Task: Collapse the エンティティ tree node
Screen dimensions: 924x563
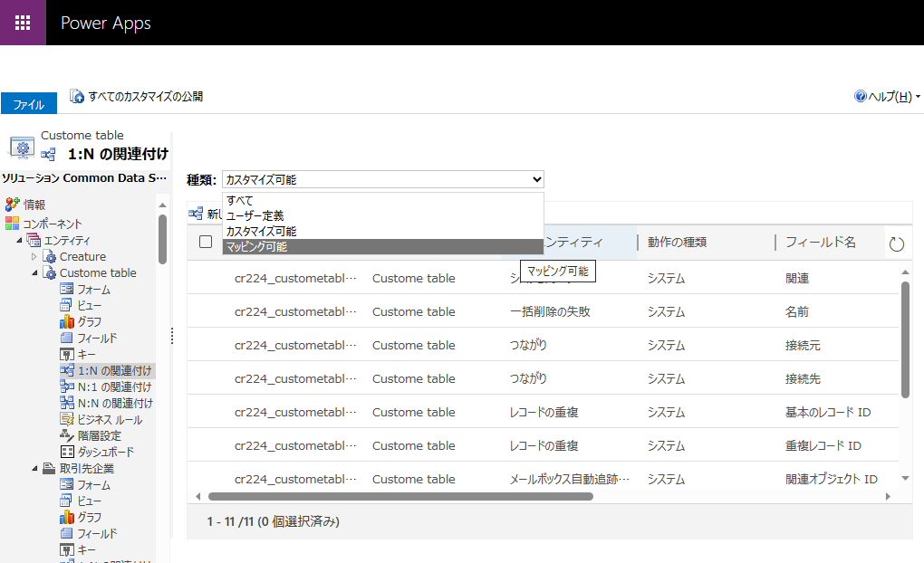Action: click(19, 240)
